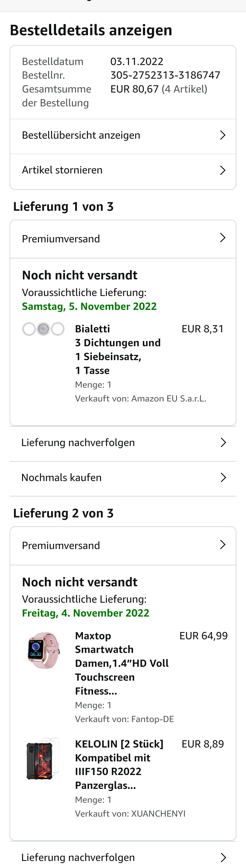Tap chevron of first Premiumversand row
The image size is (246, 868).
tap(222, 238)
